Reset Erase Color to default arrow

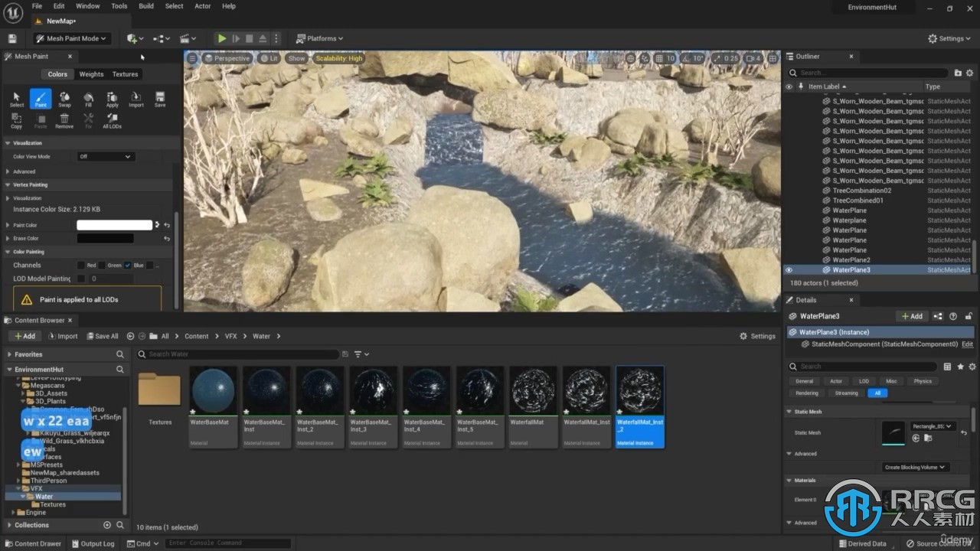coord(167,238)
